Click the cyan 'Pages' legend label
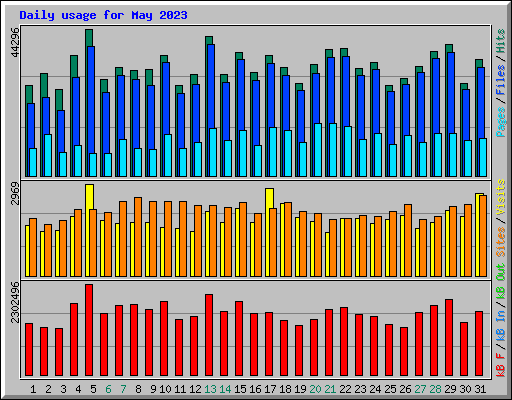The height and width of the screenshot is (400, 512). [x=501, y=122]
